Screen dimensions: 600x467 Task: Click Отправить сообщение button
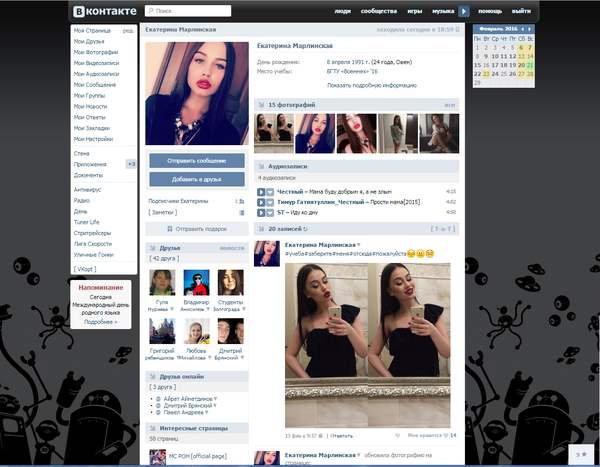(197, 161)
